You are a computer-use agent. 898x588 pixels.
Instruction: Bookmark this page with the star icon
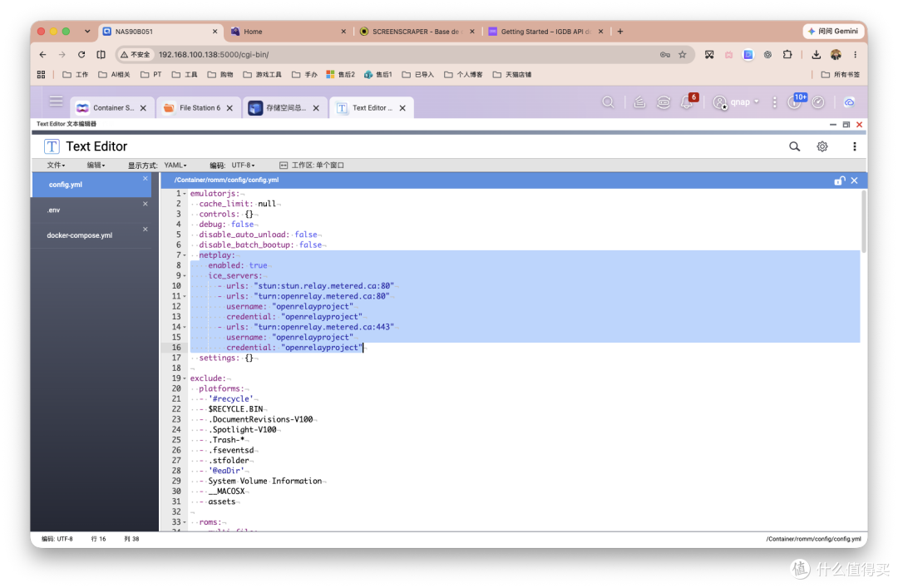pos(682,54)
